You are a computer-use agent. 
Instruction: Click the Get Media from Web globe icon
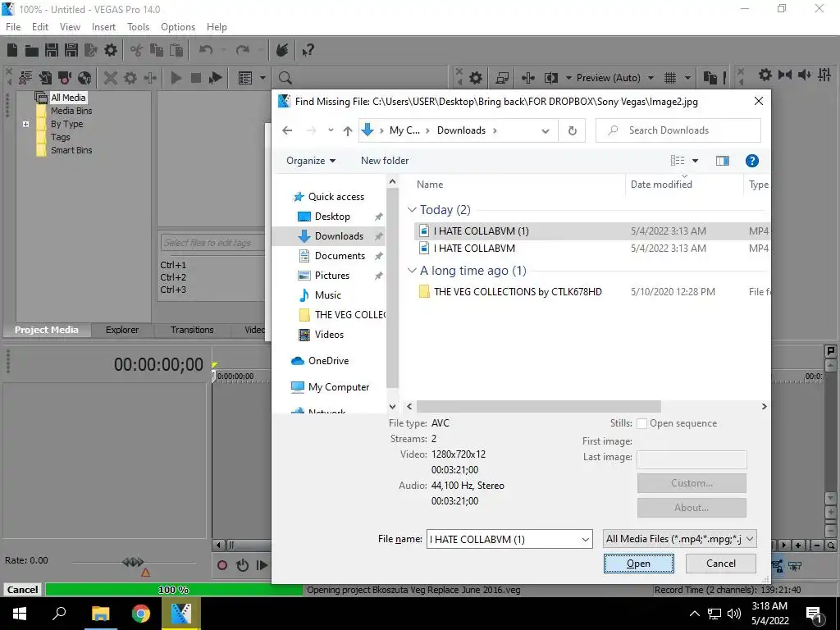coord(84,78)
